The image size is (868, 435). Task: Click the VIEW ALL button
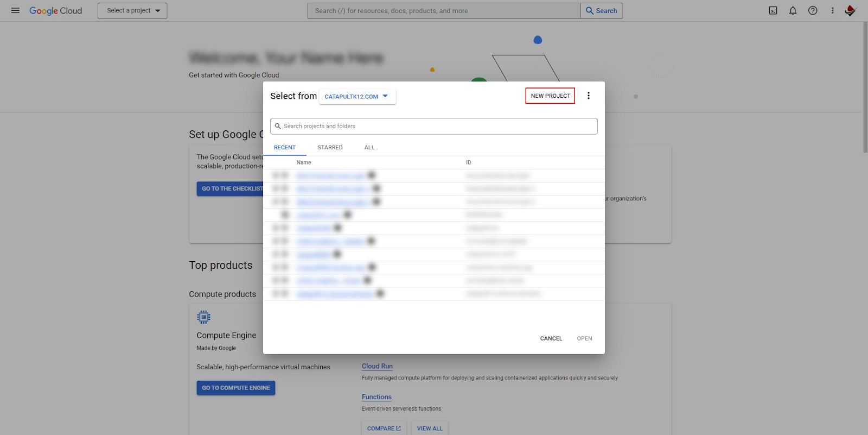[x=430, y=428]
